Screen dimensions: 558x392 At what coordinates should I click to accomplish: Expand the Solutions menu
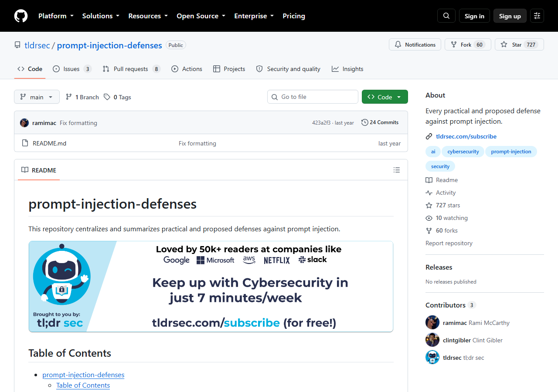pos(101,16)
